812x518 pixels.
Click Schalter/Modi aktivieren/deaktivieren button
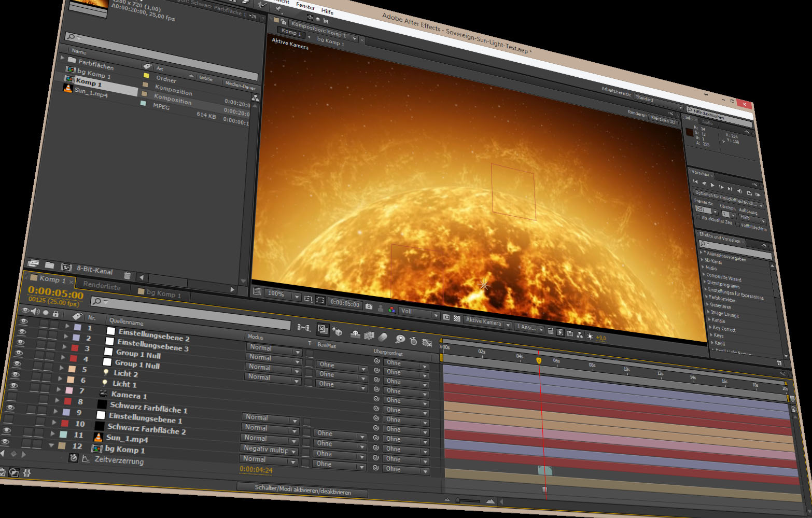pyautogui.click(x=303, y=490)
